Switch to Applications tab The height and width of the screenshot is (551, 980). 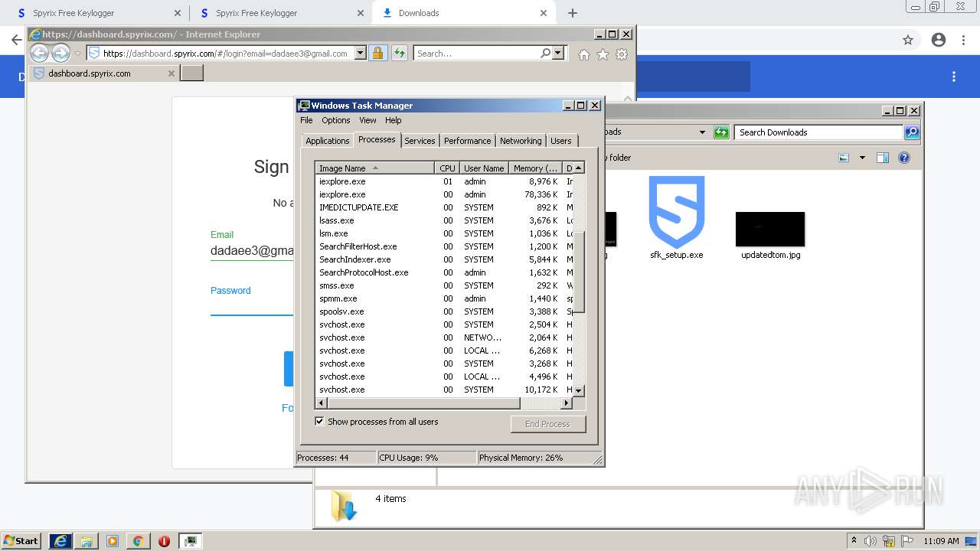point(327,141)
